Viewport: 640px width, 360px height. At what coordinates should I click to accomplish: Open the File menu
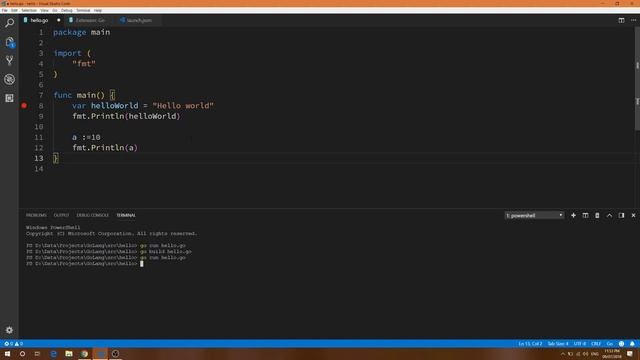point(4,10)
